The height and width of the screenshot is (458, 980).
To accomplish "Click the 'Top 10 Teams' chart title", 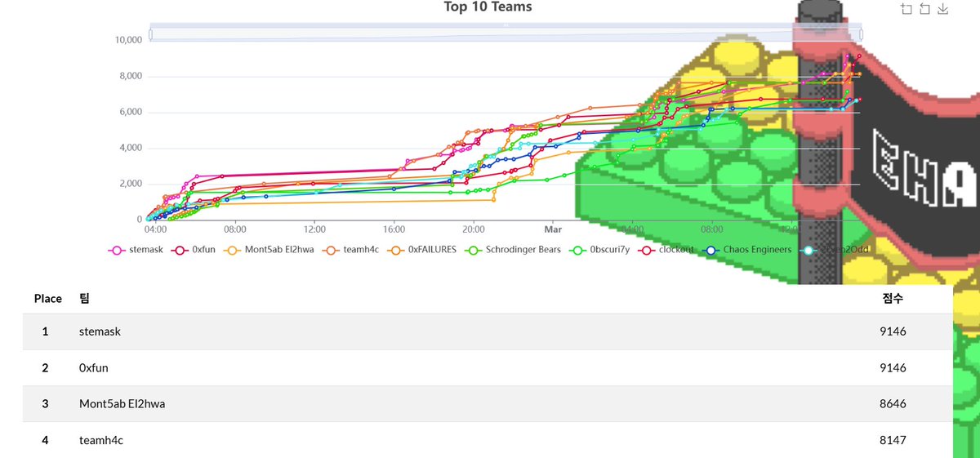I will [488, 7].
